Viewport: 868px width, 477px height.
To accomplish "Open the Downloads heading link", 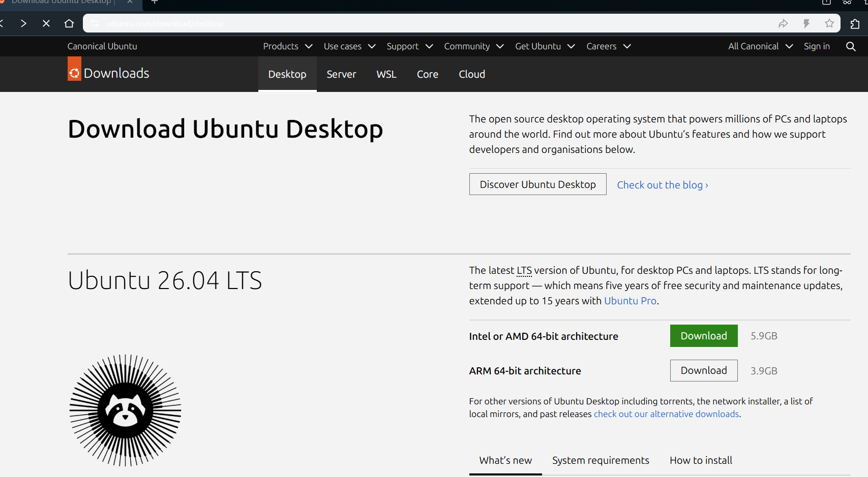I will click(x=116, y=73).
